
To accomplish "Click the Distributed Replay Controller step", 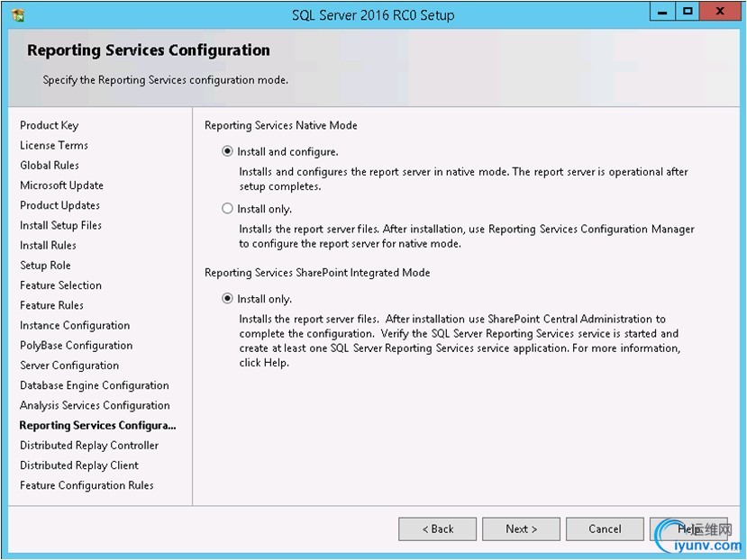I will tap(89, 446).
